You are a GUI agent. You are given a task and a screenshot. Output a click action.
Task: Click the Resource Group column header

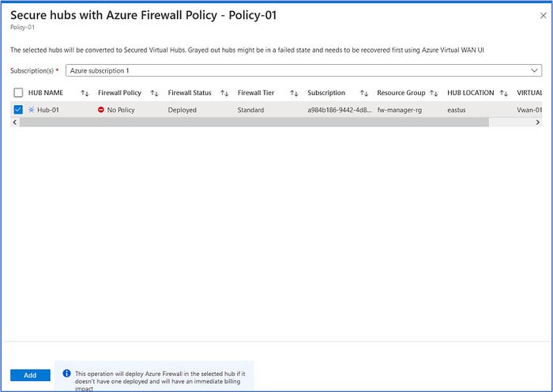(x=401, y=92)
